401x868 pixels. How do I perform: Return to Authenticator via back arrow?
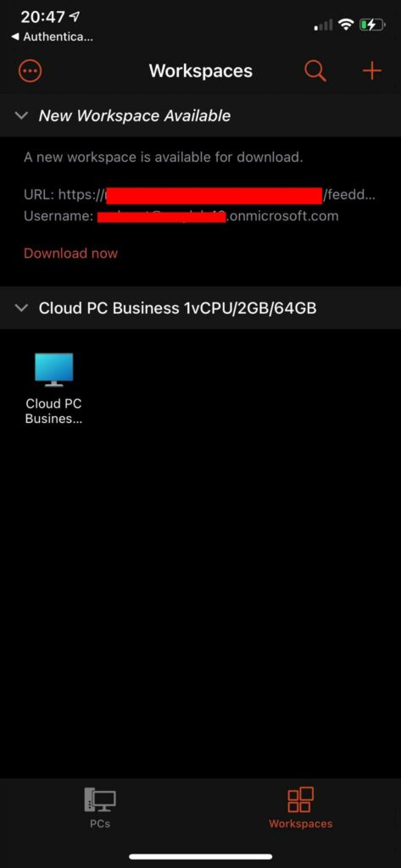pyautogui.click(x=15, y=37)
